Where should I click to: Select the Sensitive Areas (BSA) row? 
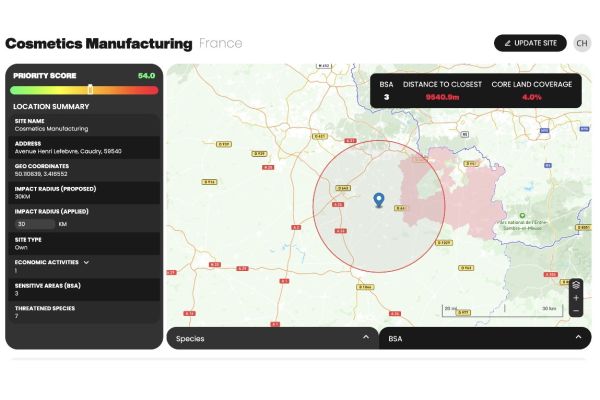click(84, 289)
